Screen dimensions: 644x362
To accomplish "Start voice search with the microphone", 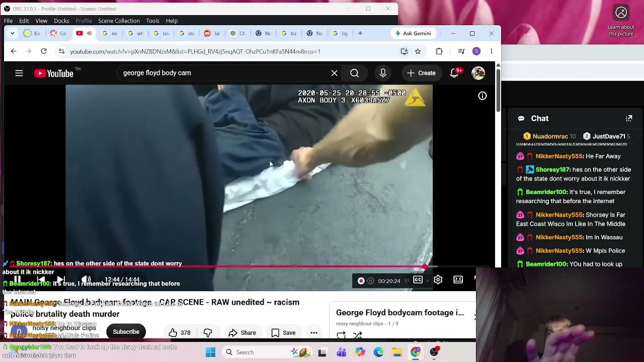I will (x=383, y=73).
